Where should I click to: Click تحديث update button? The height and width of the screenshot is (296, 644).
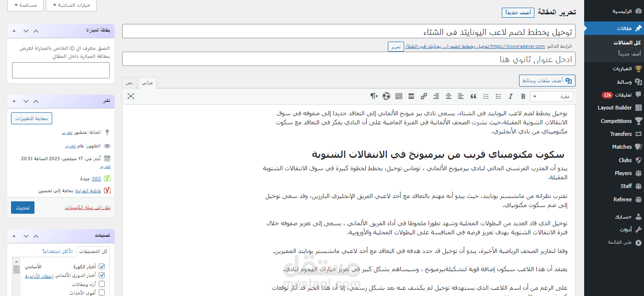coord(23,208)
